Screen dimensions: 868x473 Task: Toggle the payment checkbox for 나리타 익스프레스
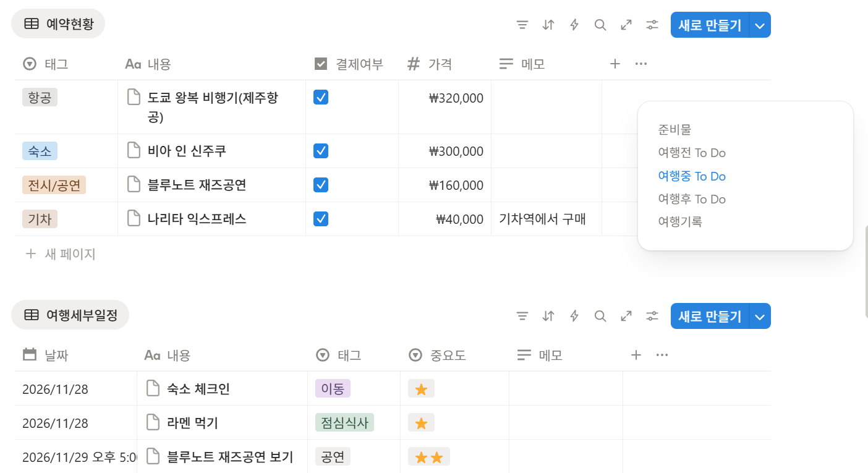[321, 219]
